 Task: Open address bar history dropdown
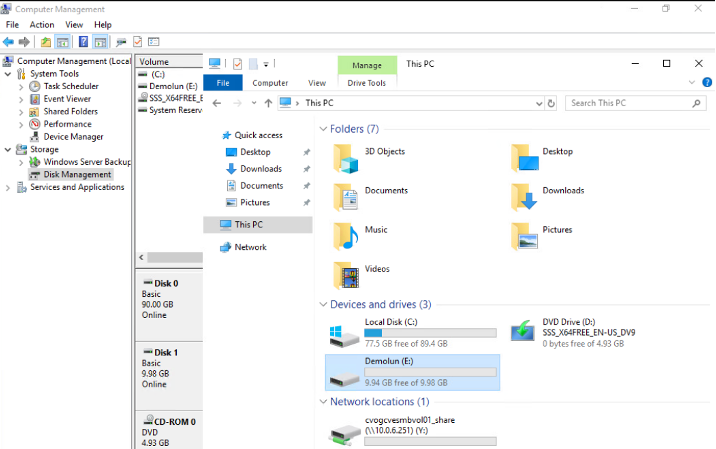click(539, 103)
